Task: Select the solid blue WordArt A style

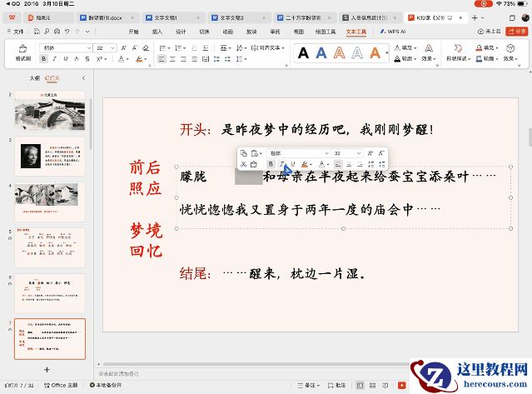Action: (321, 53)
